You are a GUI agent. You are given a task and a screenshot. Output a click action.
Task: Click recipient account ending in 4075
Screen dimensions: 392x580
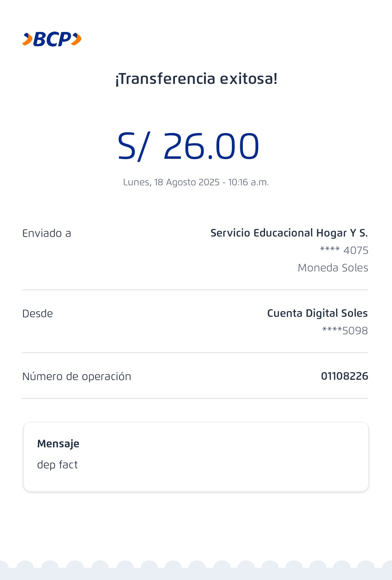coord(344,250)
